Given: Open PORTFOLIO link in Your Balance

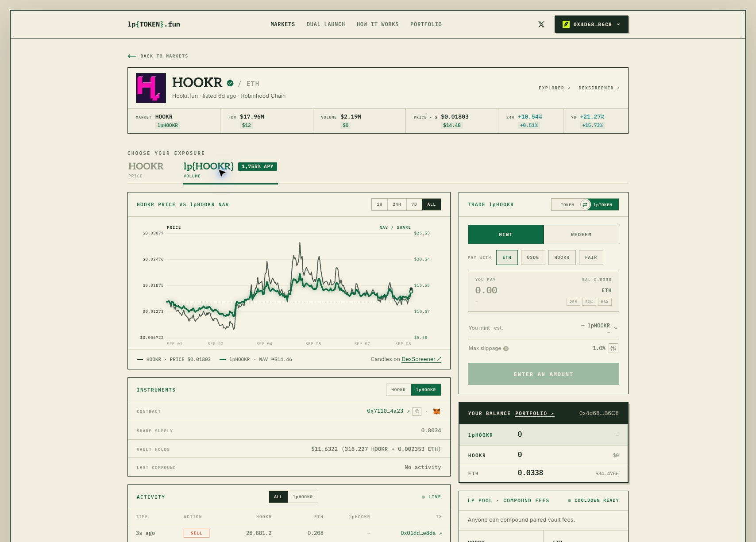Looking at the screenshot, I should click(x=535, y=413).
